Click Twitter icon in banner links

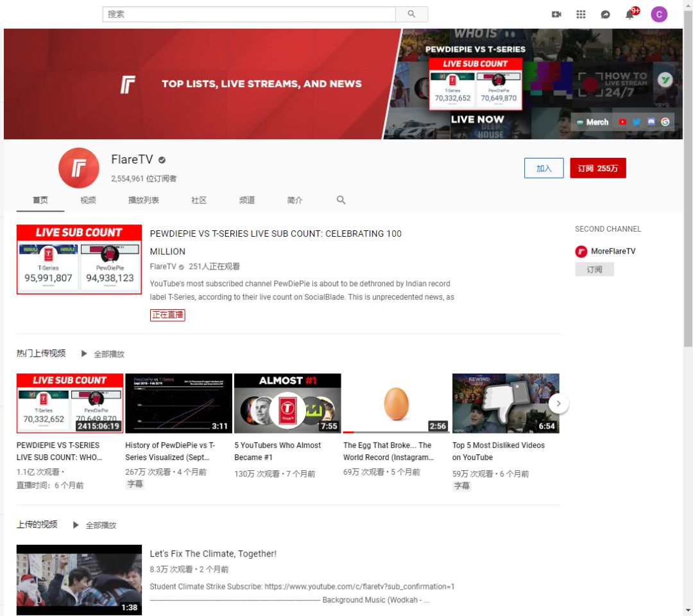(x=637, y=122)
